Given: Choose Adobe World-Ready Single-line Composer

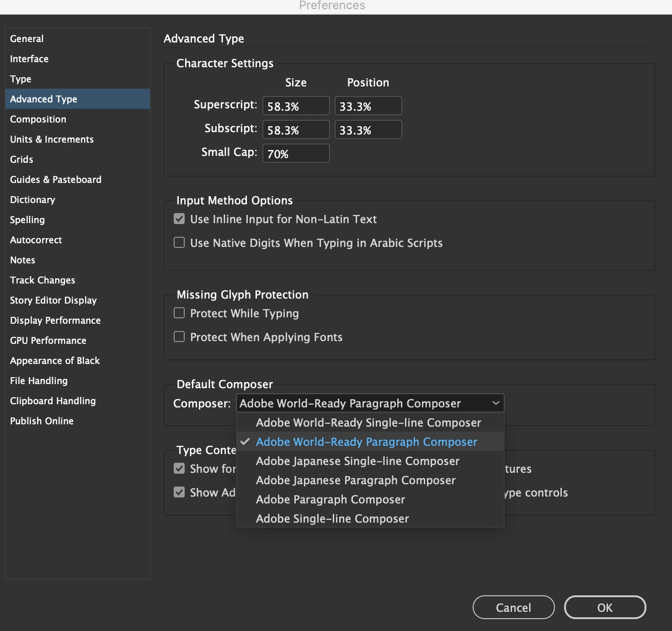Looking at the screenshot, I should pos(370,422).
